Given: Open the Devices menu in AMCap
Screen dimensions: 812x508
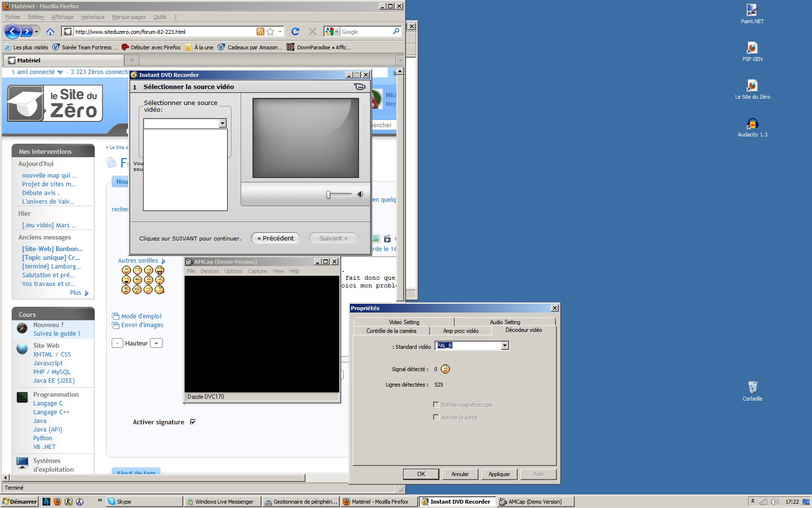Looking at the screenshot, I should (x=209, y=271).
